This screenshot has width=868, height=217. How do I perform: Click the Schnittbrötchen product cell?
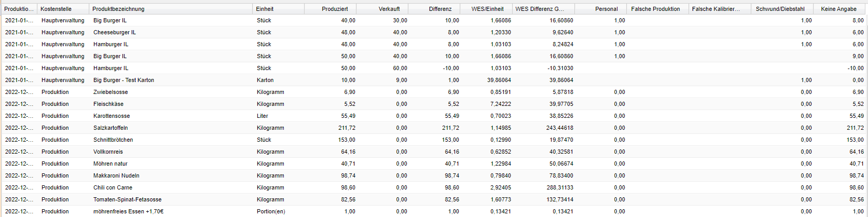(x=113, y=140)
